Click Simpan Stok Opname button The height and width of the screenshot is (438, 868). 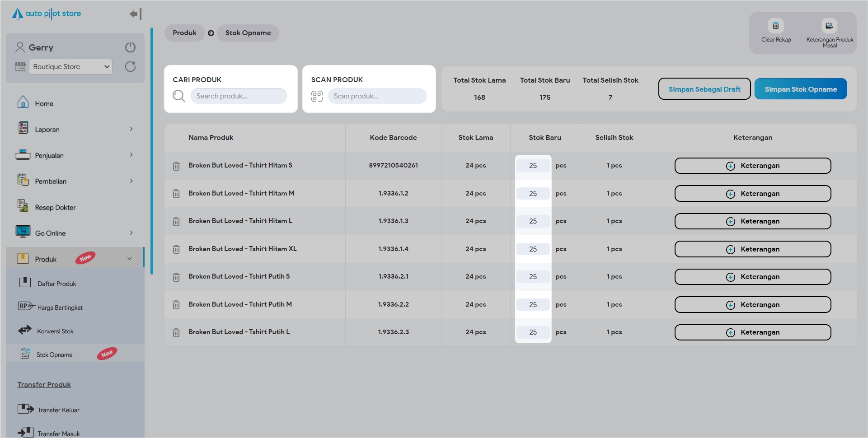coord(800,89)
